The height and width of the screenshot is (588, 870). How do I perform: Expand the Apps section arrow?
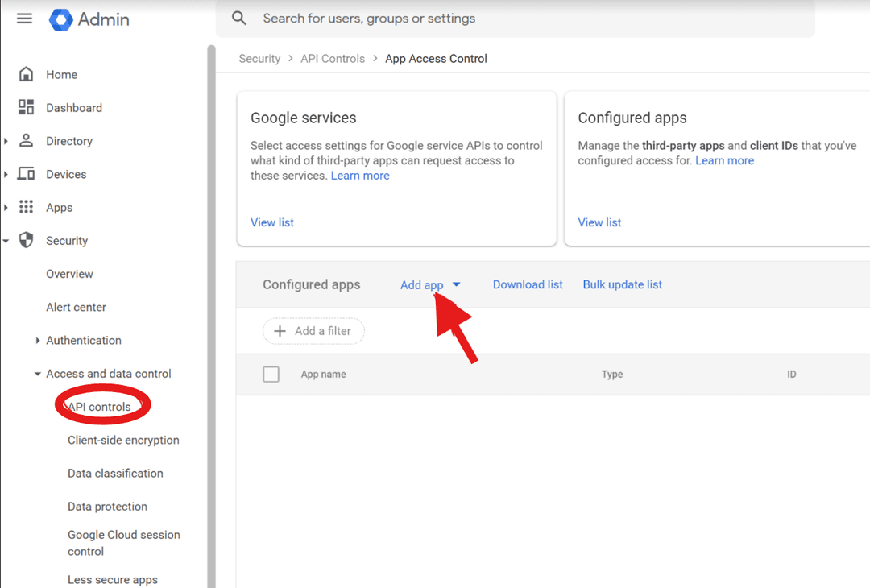click(6, 208)
